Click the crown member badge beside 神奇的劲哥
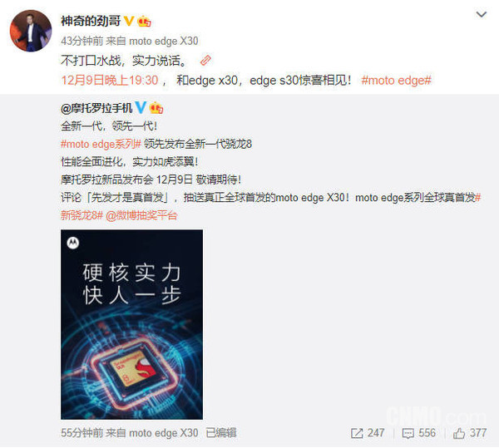Screen dimensions: 499x448 point(144,22)
